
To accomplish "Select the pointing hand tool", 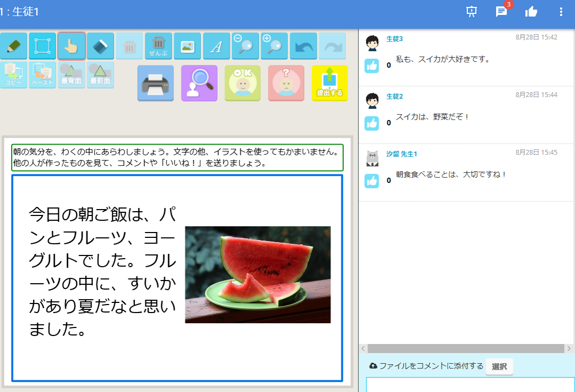I will 71,46.
